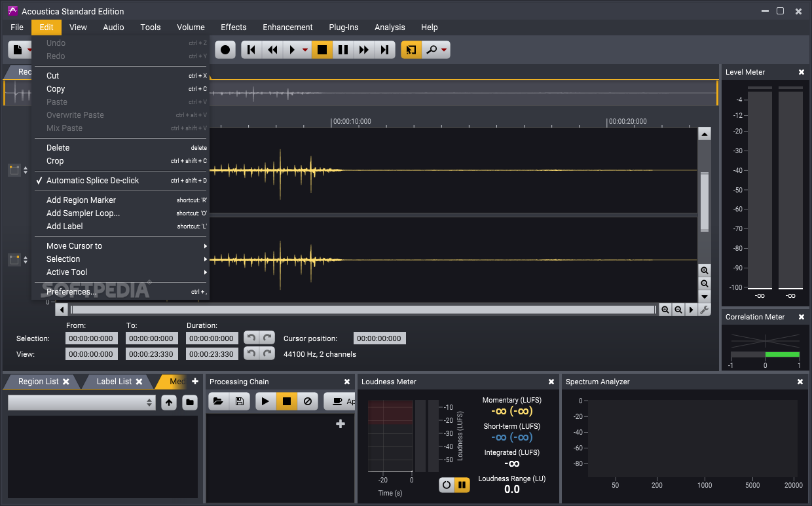
Task: Start playback with the main toolbar play button
Action: pyautogui.click(x=291, y=50)
